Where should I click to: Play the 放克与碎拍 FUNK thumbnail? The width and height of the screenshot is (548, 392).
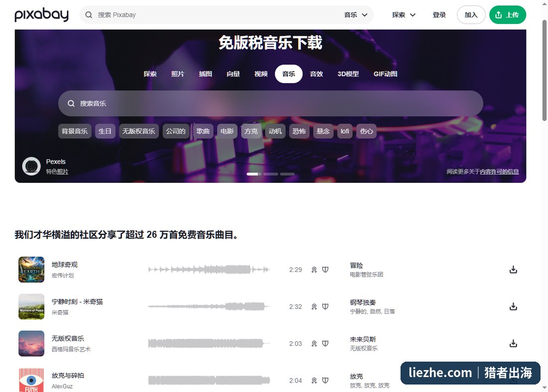tap(31, 380)
